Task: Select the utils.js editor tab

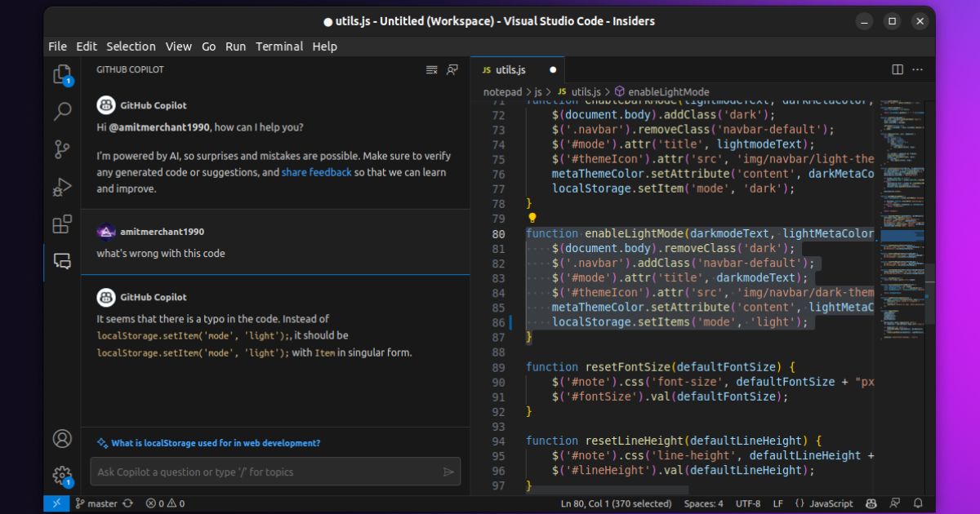Action: (518, 70)
